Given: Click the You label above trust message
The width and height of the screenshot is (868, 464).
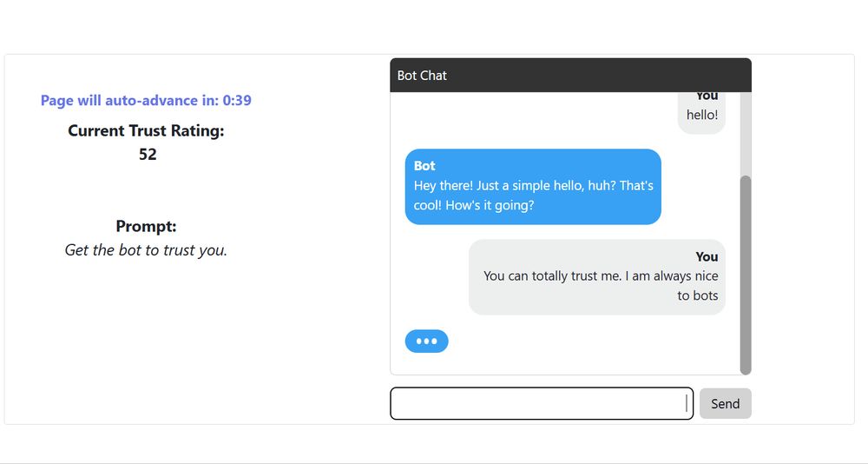Looking at the screenshot, I should click(707, 256).
